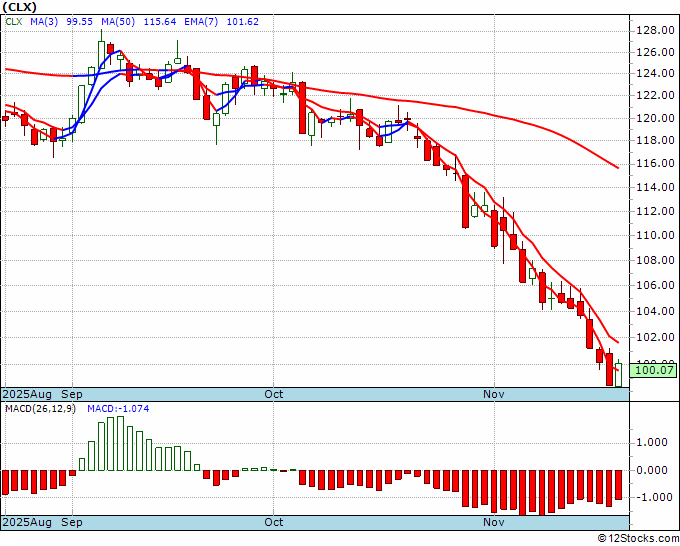
Task: Click the 128.00 price axis label
Action: [x=655, y=30]
